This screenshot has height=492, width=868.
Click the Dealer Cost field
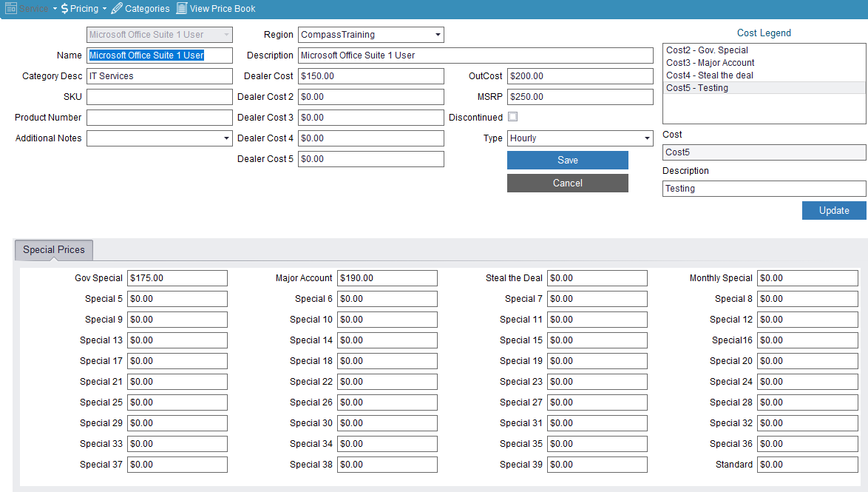(x=371, y=76)
